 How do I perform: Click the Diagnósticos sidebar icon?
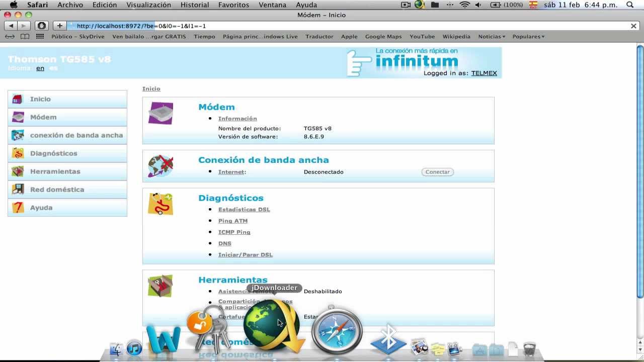click(18, 153)
